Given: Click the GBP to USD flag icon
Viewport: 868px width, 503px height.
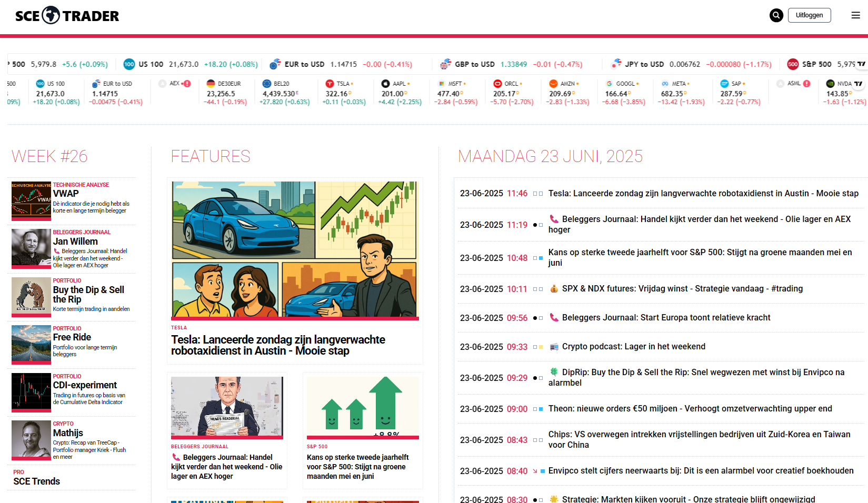Looking at the screenshot, I should pyautogui.click(x=445, y=64).
